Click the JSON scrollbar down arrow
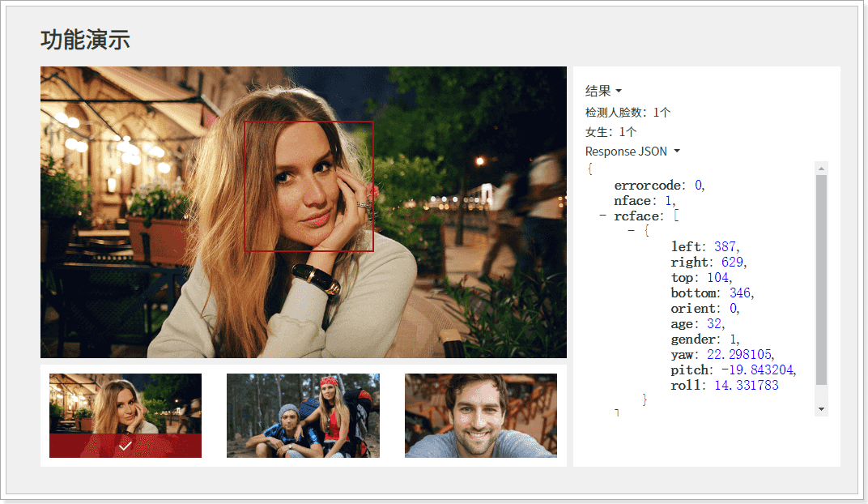Screen dimensions: 868x504 pos(822,409)
